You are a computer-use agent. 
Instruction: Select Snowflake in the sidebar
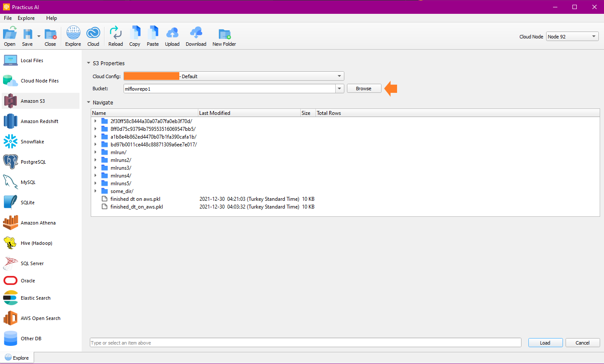coord(32,142)
